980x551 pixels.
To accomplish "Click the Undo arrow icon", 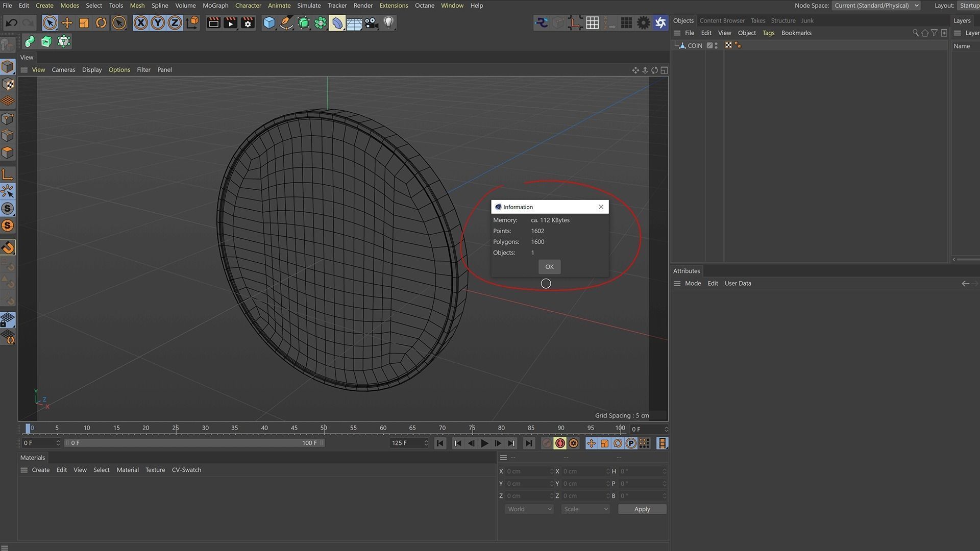I will pyautogui.click(x=11, y=23).
